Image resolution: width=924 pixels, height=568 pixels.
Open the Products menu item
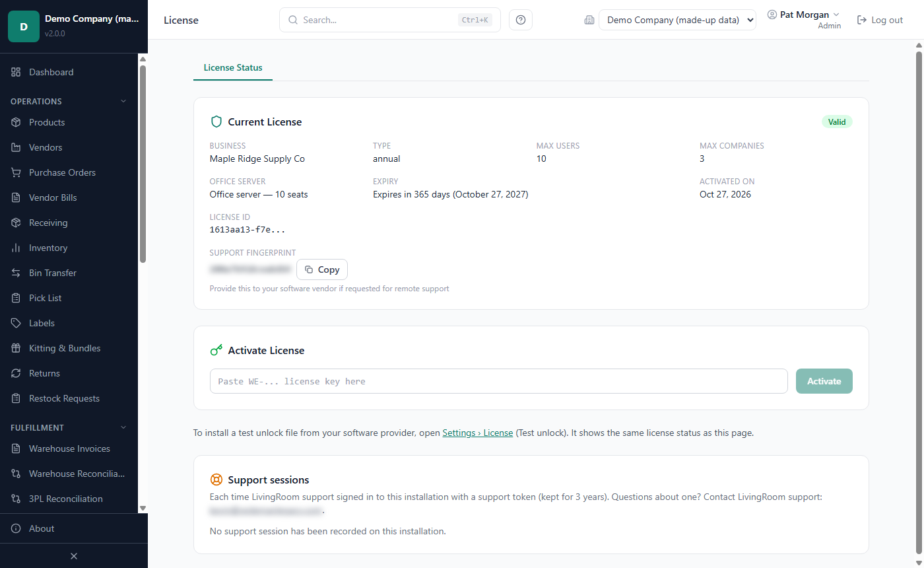(69, 122)
